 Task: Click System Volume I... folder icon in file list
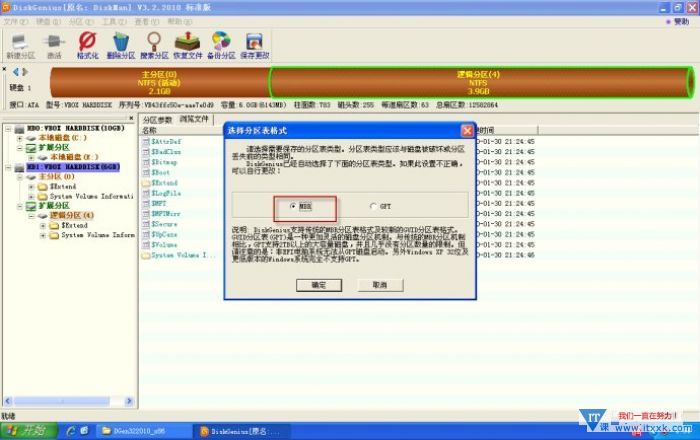coord(146,255)
